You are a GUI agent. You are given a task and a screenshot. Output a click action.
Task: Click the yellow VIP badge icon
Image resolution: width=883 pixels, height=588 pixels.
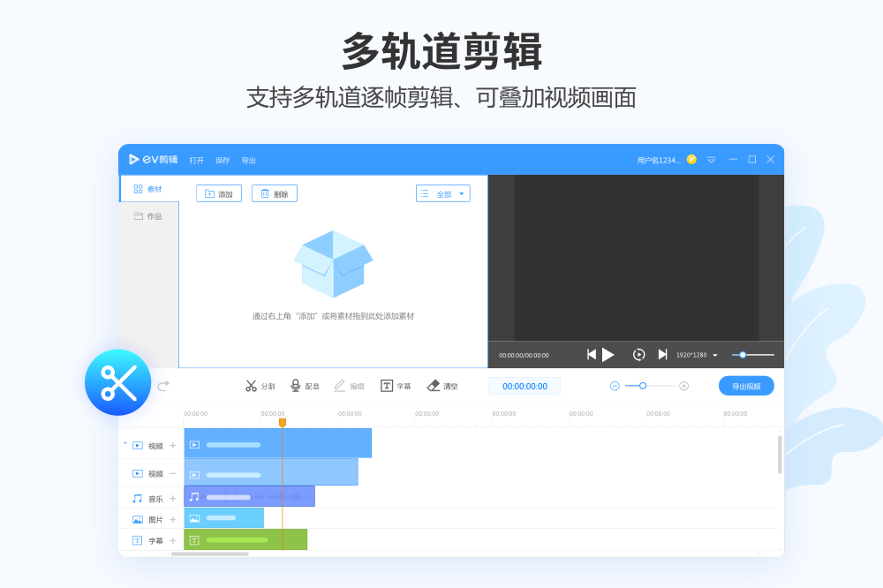(691, 160)
